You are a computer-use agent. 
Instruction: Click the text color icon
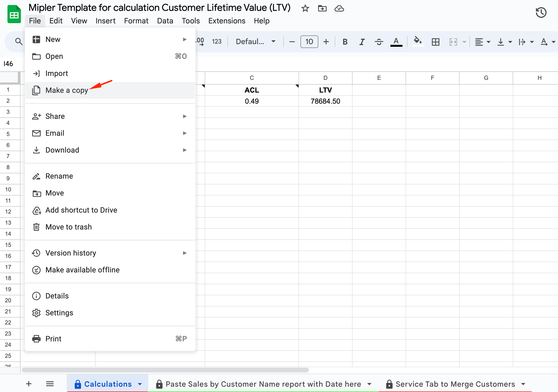coord(396,42)
